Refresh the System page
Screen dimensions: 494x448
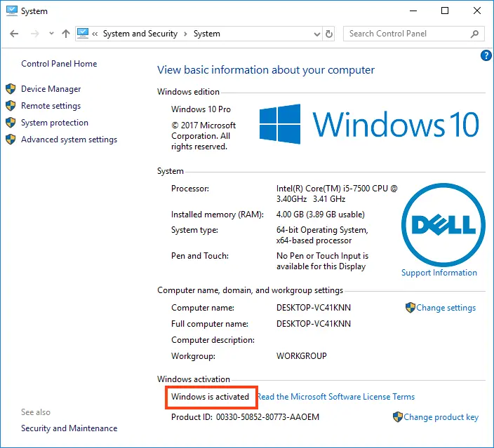[329, 34]
